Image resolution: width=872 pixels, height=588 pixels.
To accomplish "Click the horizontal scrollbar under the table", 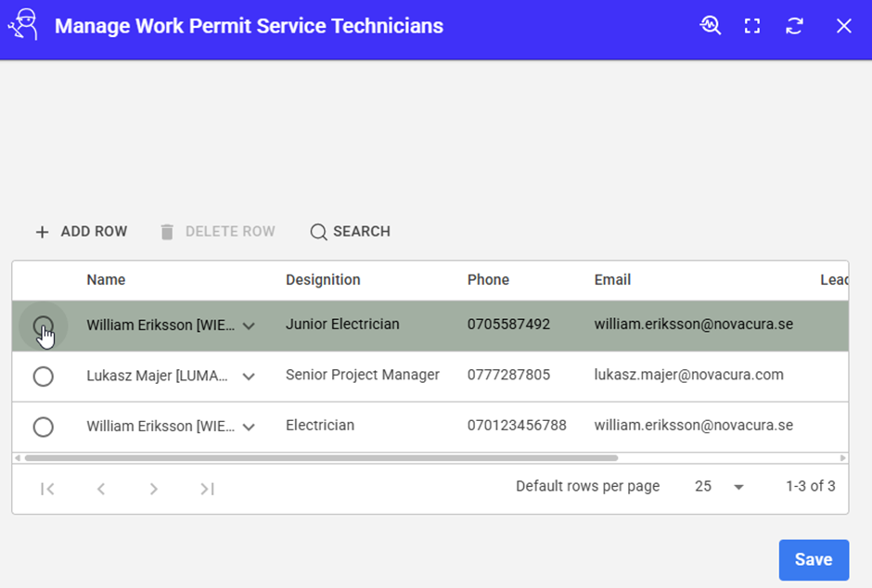I will click(x=320, y=458).
